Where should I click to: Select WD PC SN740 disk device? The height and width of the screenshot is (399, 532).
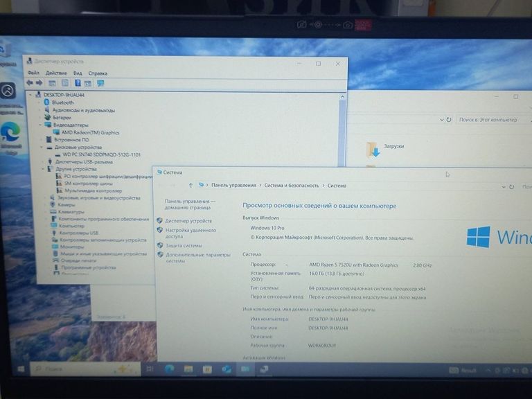(101, 154)
